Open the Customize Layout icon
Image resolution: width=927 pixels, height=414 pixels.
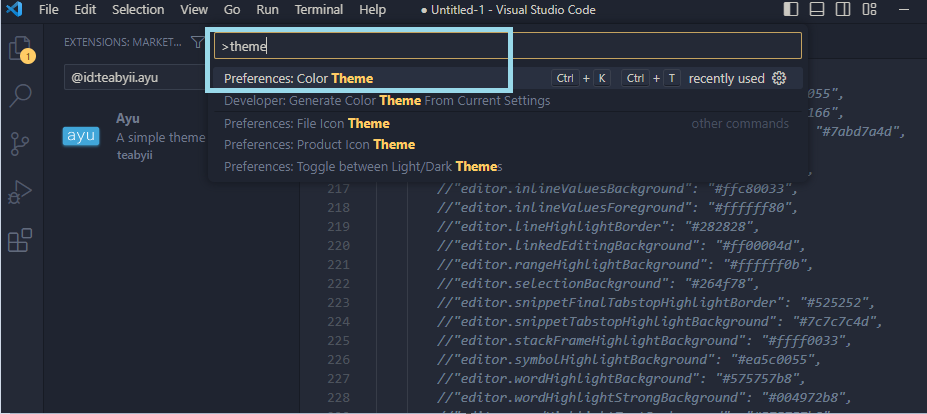[x=869, y=9]
